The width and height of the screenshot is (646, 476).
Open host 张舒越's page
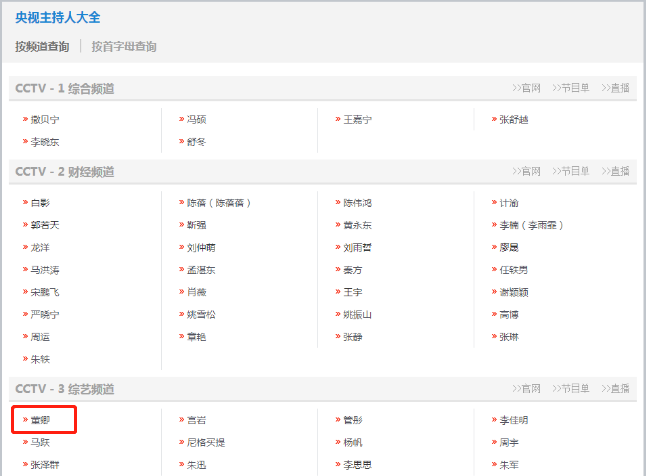pyautogui.click(x=514, y=120)
